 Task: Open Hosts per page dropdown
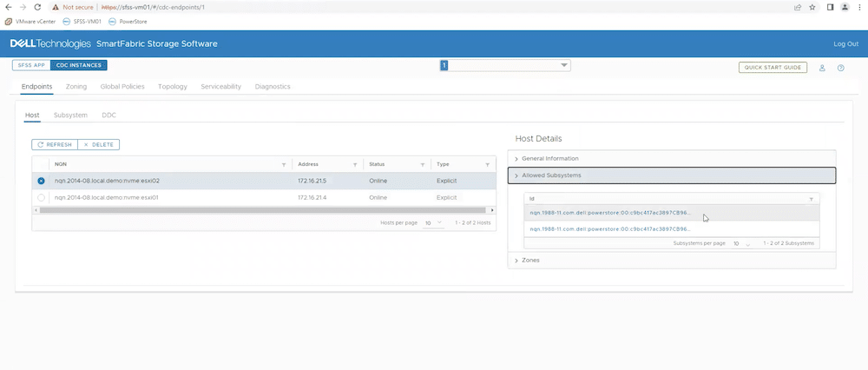433,222
